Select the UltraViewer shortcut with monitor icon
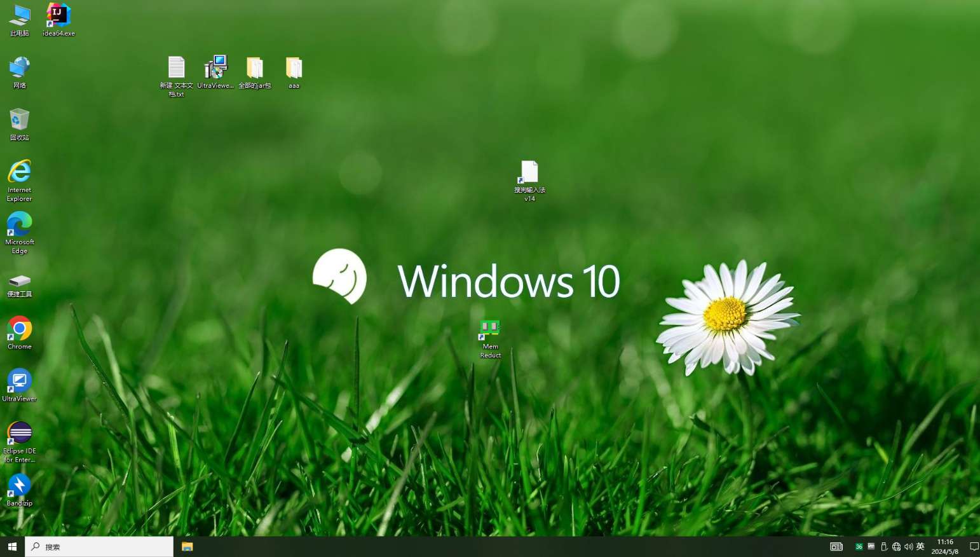This screenshot has height=557, width=980. 19,385
